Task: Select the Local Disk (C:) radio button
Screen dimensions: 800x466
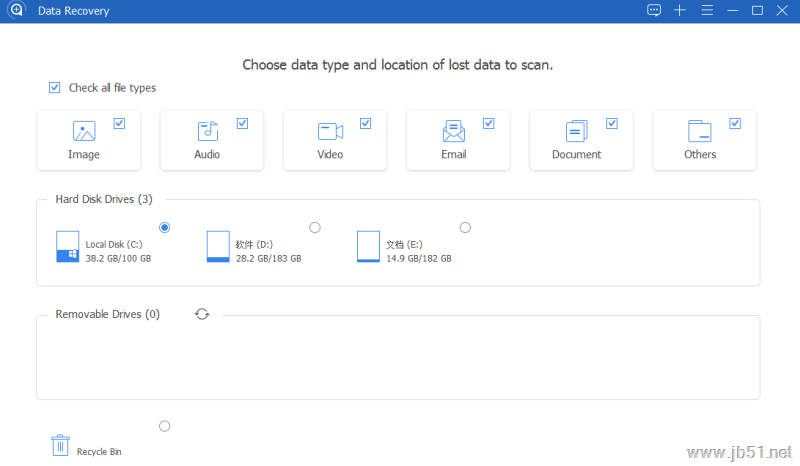Action: [x=164, y=228]
